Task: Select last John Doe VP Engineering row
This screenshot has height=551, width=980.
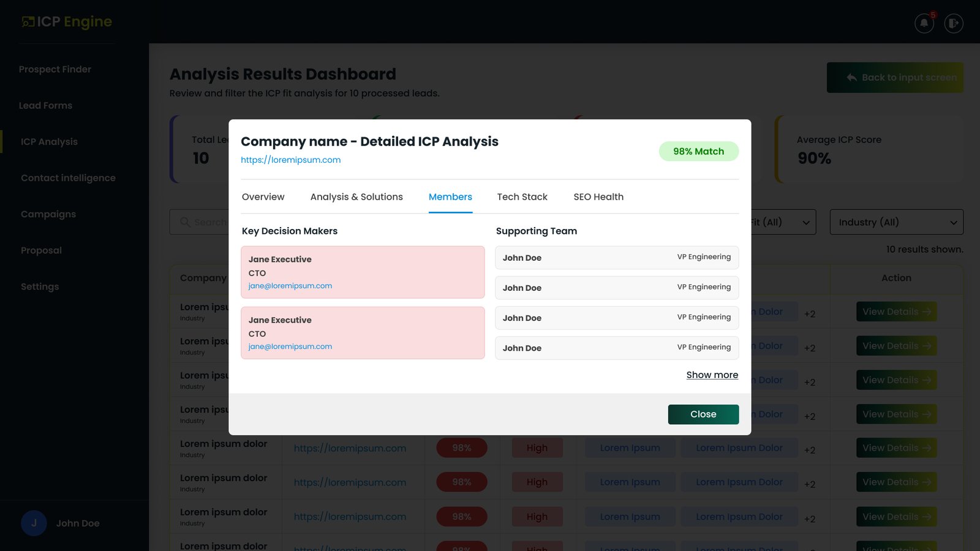Action: tap(617, 348)
